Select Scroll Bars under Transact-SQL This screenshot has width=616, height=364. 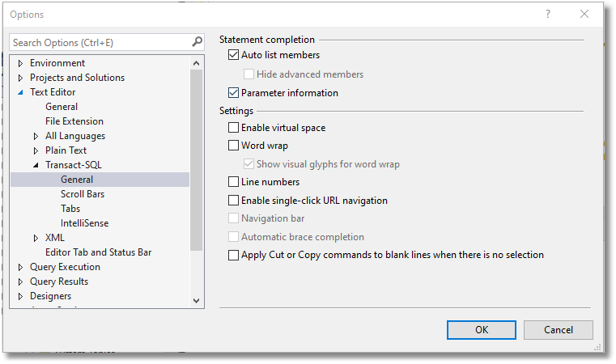tap(82, 194)
